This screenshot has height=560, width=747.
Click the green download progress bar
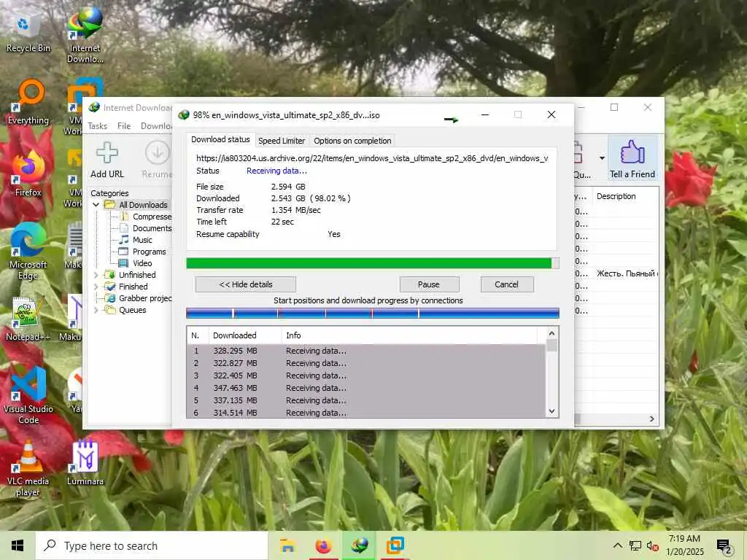373,263
